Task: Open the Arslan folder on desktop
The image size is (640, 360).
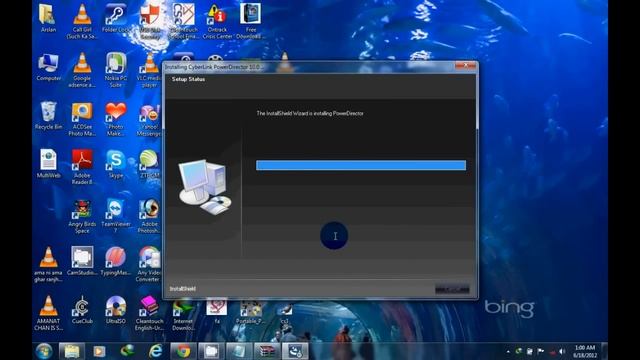Action: 48,18
